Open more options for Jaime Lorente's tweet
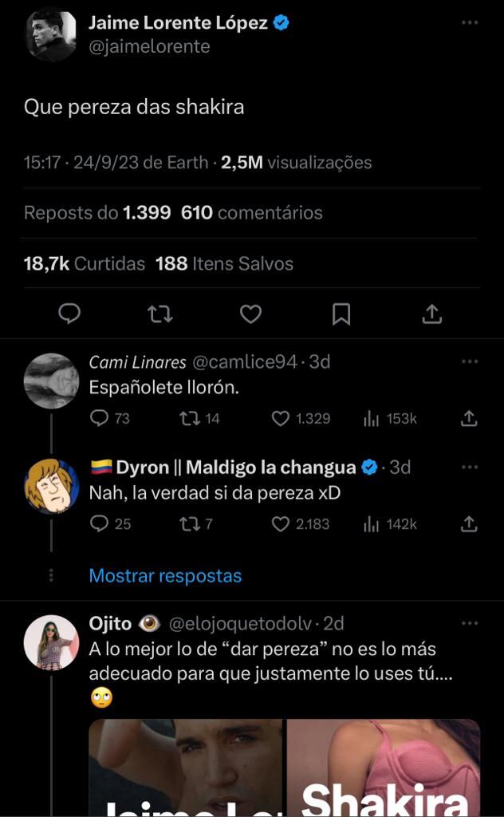 [x=470, y=22]
